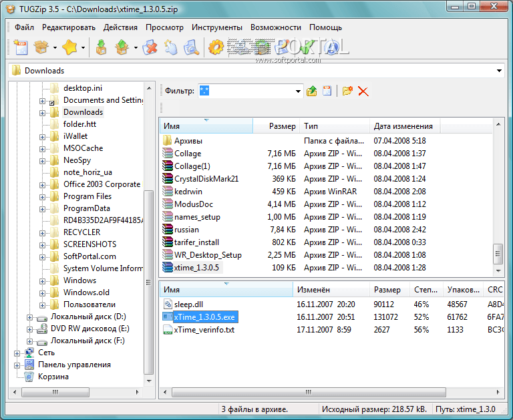
Task: Expand the Windows.old tree node
Action: (42, 293)
